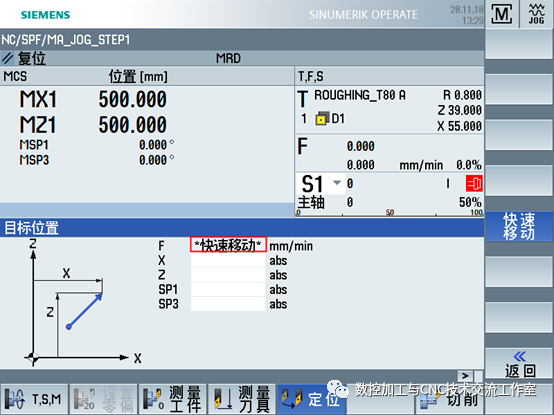The height and width of the screenshot is (415, 554).
Task: Open the 测量刀具 softkey
Action: click(242, 399)
